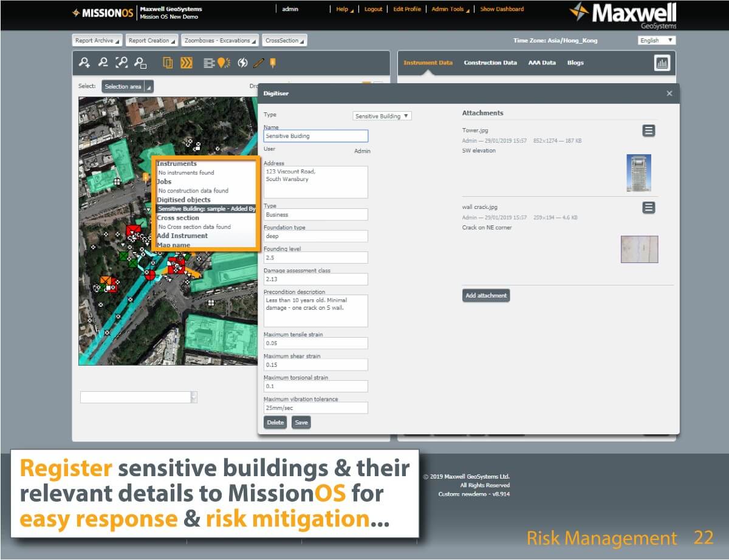Switch to the Blogs tab
729x560 pixels.
click(x=575, y=63)
